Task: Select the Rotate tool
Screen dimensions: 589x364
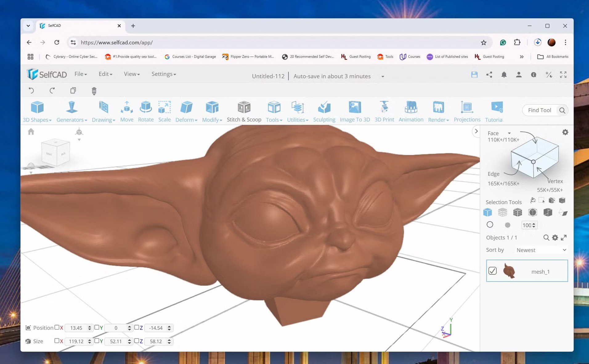Action: [x=146, y=111]
